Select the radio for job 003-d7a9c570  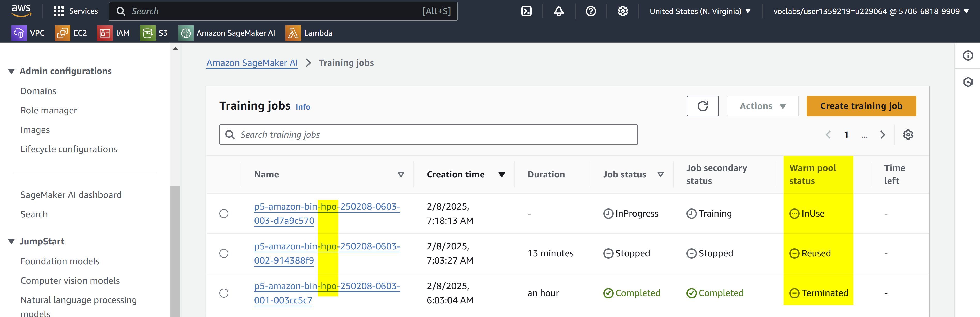224,213
